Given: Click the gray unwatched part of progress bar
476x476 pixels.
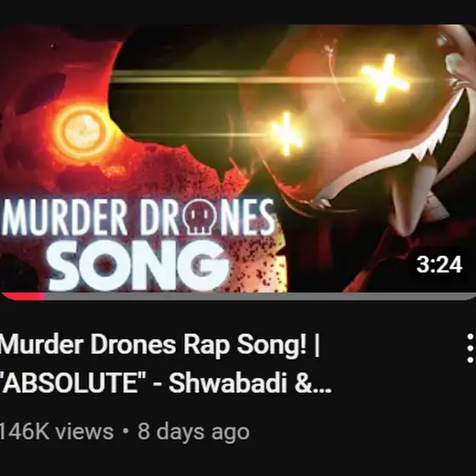Looking at the screenshot, I should [x=260, y=297].
